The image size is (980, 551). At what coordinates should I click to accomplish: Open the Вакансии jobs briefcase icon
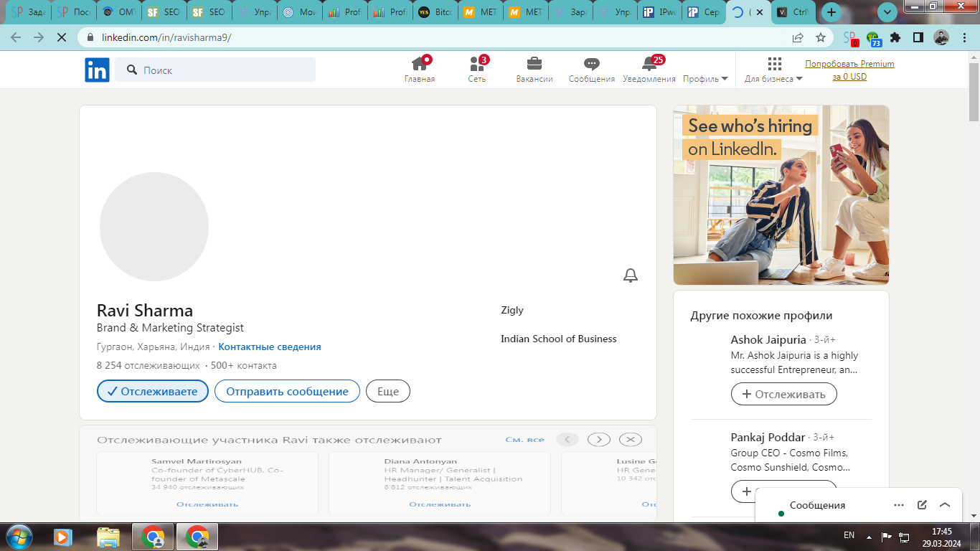coord(534,64)
